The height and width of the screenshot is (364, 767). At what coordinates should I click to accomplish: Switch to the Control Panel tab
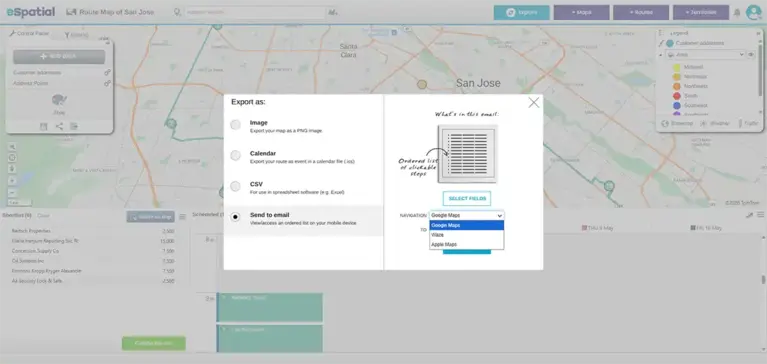(29, 33)
